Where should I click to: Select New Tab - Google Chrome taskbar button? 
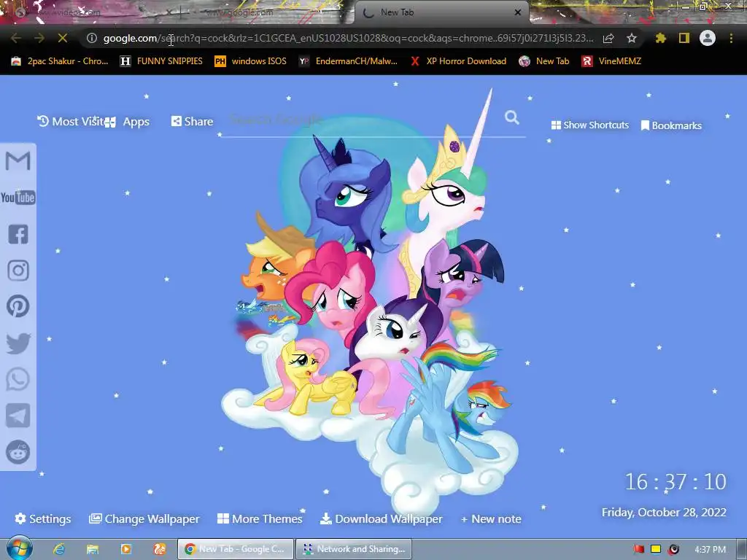coord(236,549)
